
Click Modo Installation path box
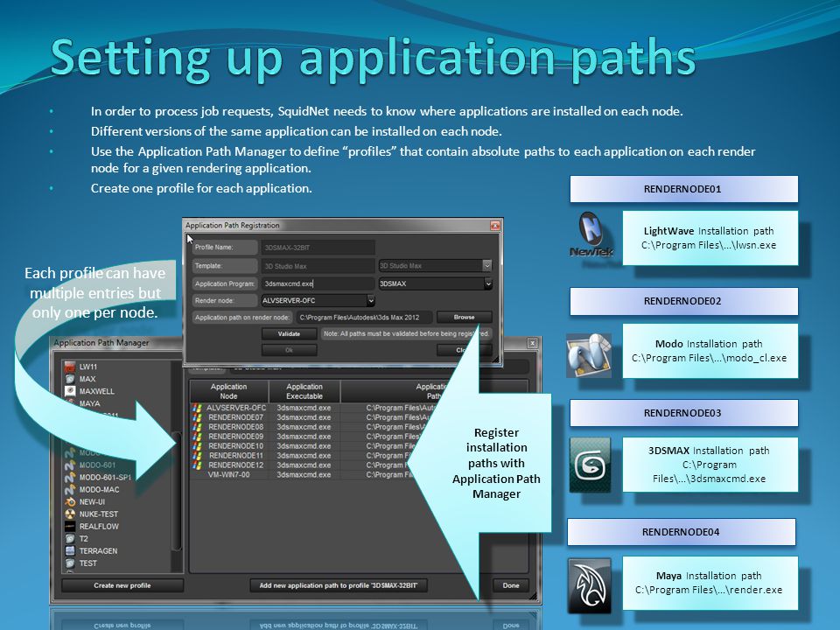[710, 351]
